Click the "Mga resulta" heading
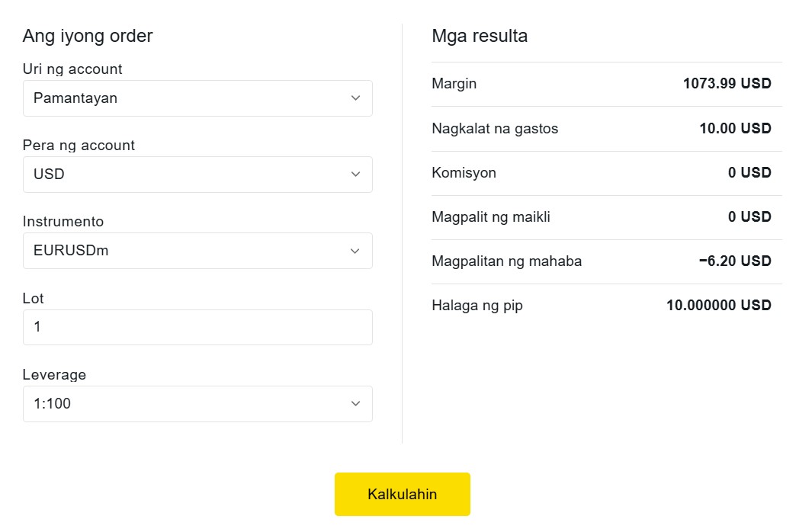Viewport: 799px width, 532px height. [480, 36]
